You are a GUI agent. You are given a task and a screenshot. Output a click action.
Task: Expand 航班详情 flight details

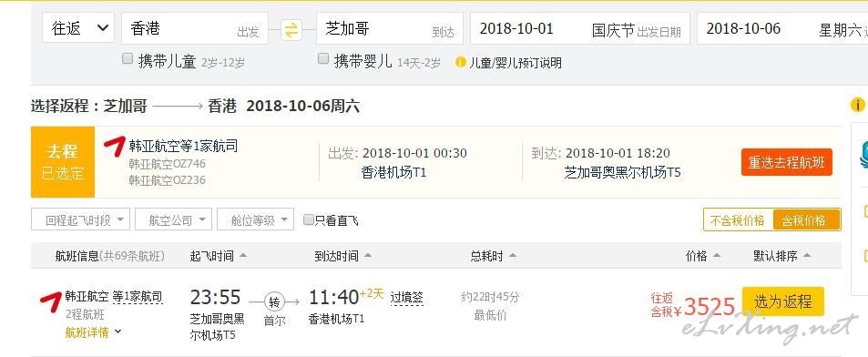[x=93, y=332]
